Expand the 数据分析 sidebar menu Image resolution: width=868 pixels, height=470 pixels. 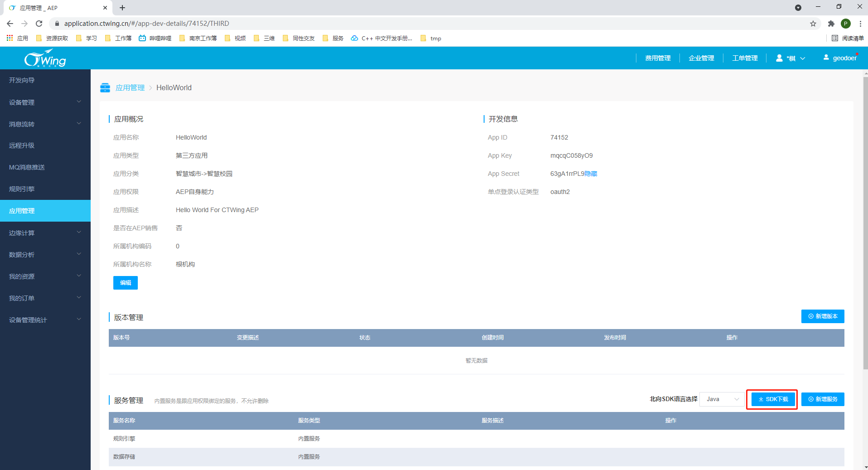coord(45,255)
